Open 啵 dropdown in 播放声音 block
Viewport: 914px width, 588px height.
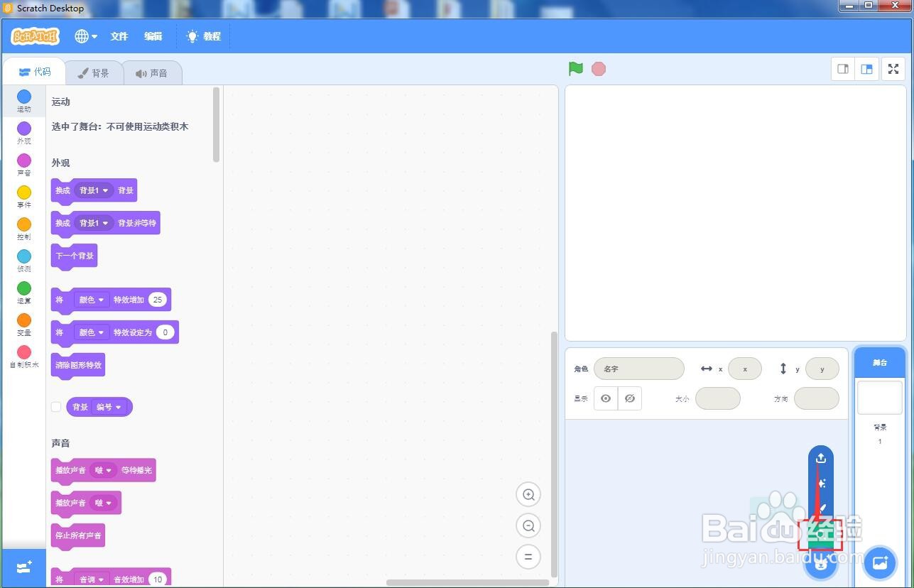(x=103, y=503)
